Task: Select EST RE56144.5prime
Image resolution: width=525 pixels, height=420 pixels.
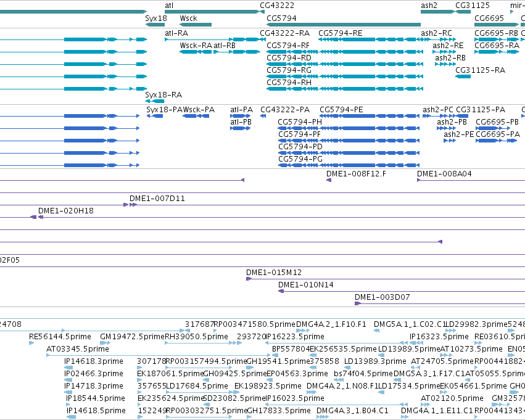Action: pyautogui.click(x=60, y=337)
